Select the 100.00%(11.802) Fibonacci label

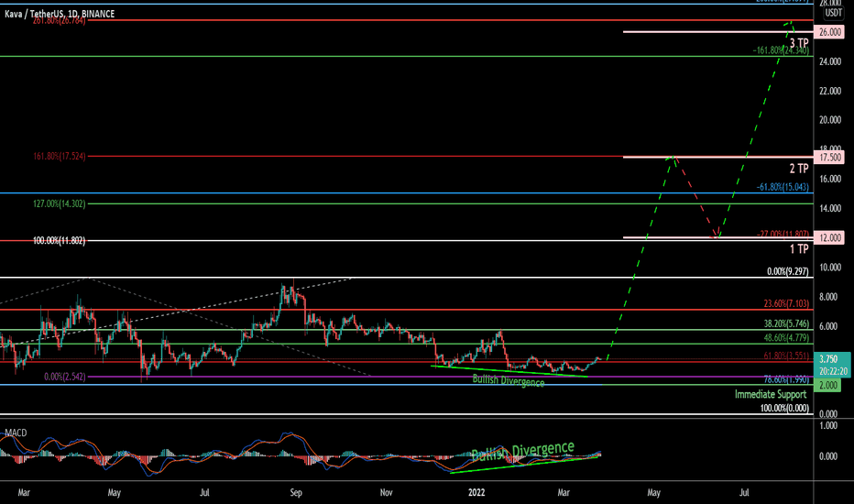pos(59,240)
